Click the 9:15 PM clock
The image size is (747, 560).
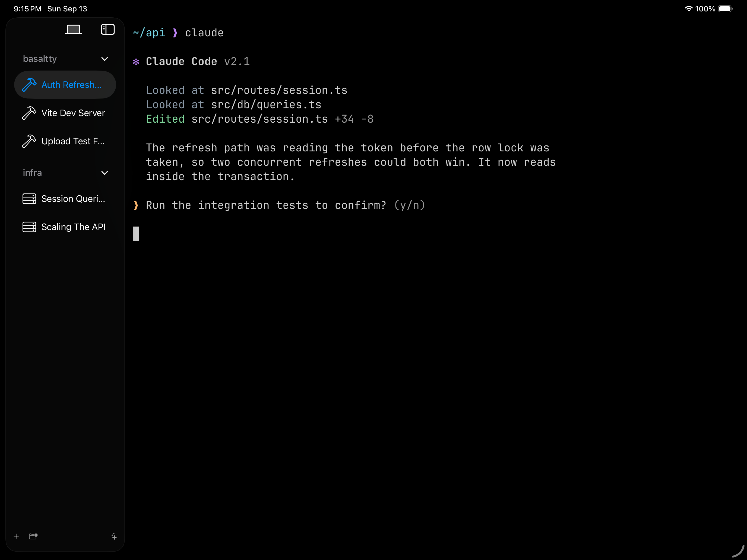27,9
